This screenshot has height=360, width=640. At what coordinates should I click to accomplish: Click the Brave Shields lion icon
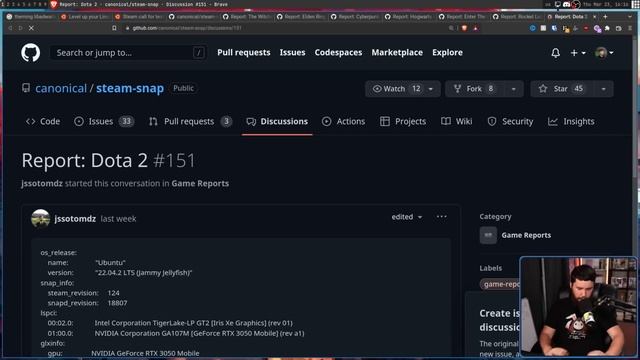click(x=464, y=28)
